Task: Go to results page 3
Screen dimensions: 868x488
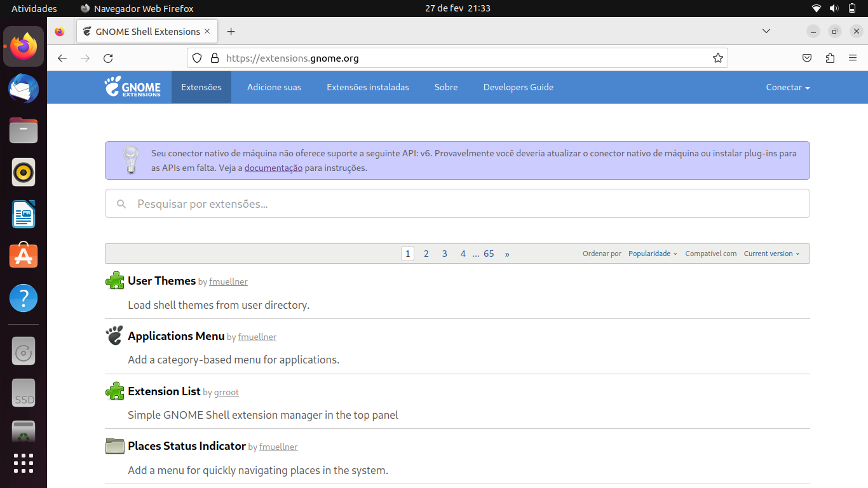Action: (445, 254)
